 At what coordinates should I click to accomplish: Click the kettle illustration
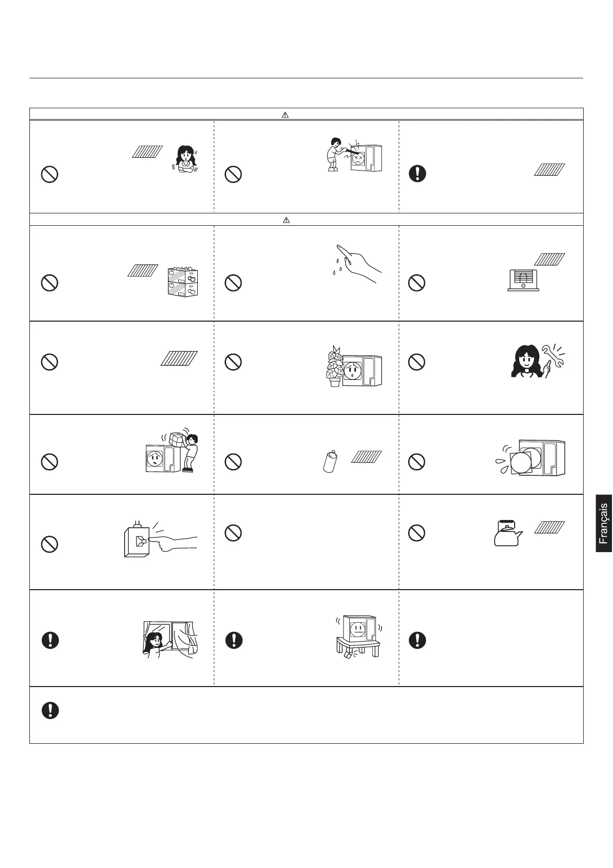pyautogui.click(x=507, y=533)
